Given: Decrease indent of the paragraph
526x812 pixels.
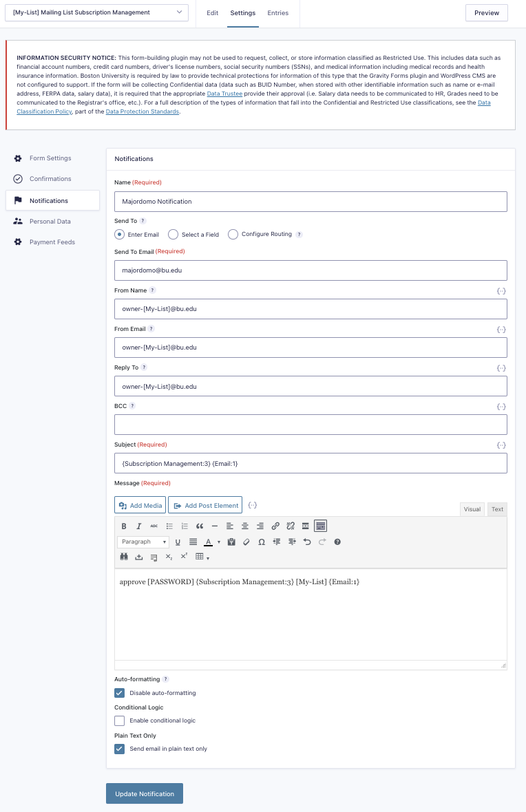Looking at the screenshot, I should coord(277,542).
